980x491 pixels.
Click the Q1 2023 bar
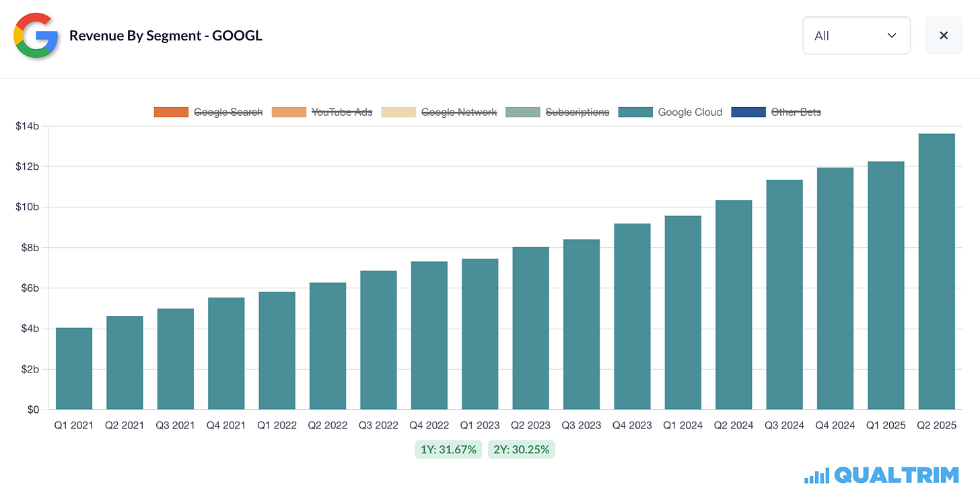click(x=480, y=334)
